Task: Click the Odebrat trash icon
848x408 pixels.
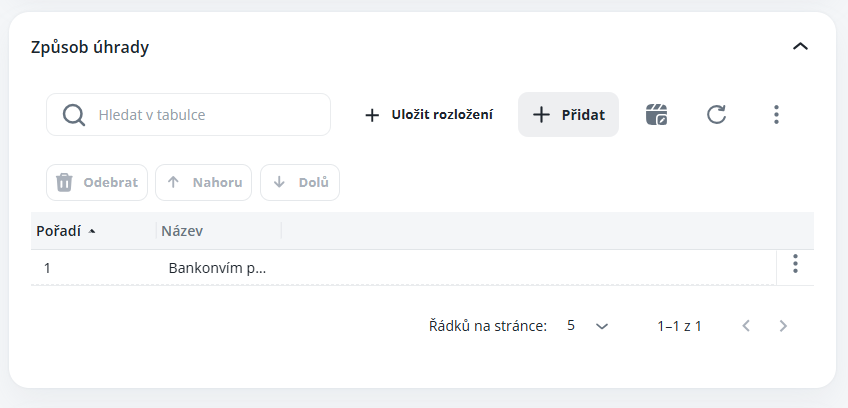Action: pyautogui.click(x=64, y=183)
